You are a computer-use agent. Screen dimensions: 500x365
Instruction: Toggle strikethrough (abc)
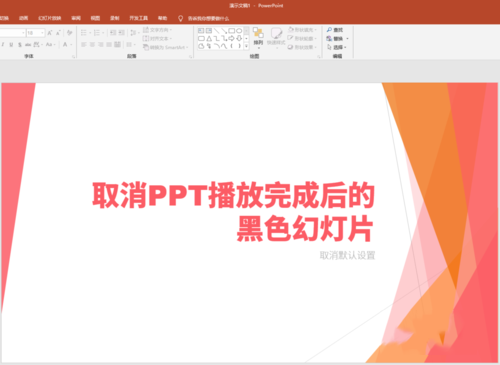pyautogui.click(x=28, y=44)
